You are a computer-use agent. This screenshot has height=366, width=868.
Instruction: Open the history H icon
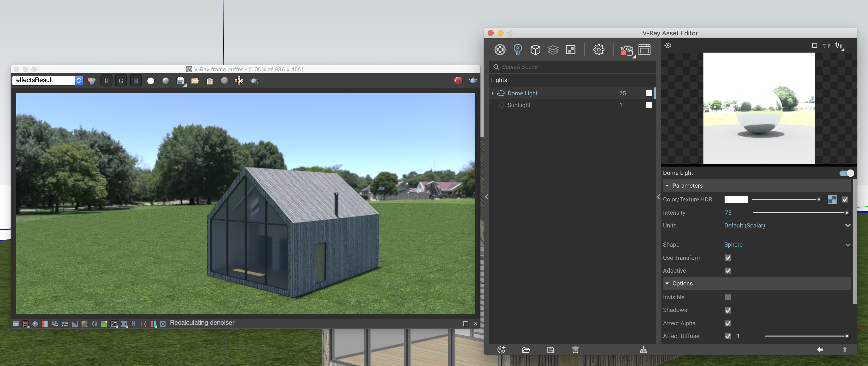pyautogui.click(x=133, y=324)
